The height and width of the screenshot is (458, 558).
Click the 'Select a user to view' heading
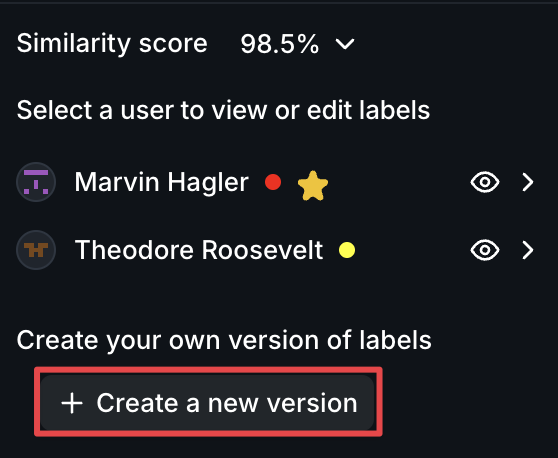[x=223, y=110]
